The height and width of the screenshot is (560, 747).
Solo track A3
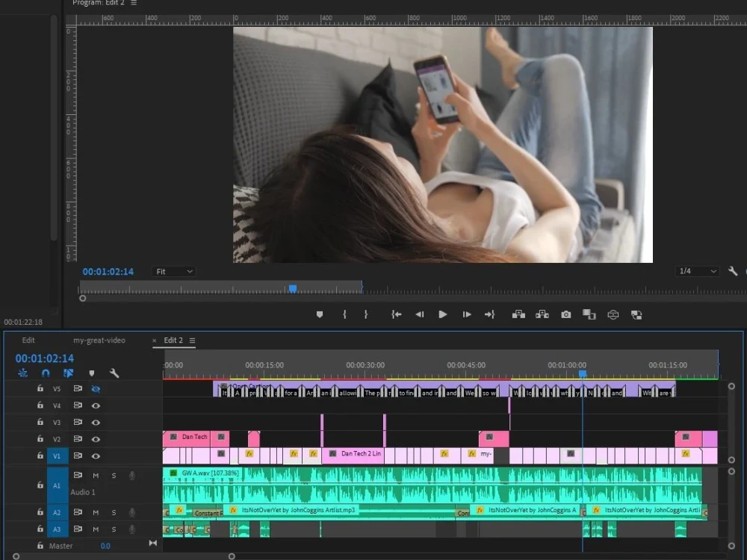[x=114, y=529]
